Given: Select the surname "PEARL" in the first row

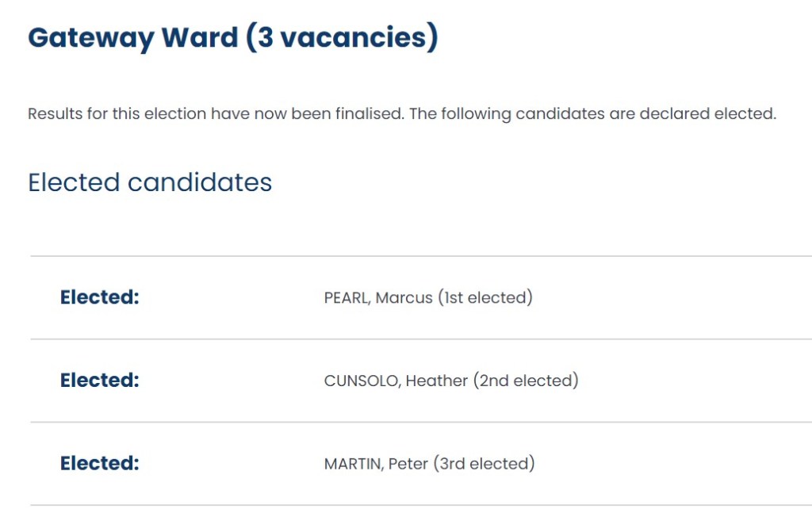Looking at the screenshot, I should [347, 298].
